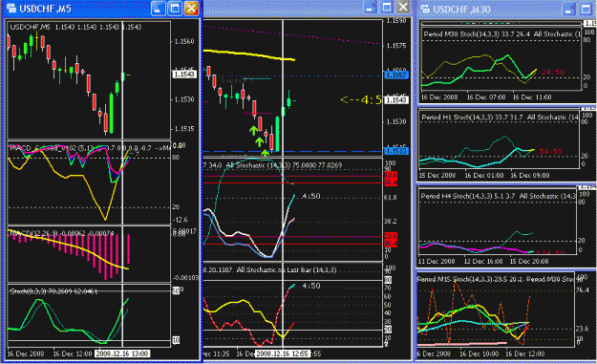Click 'All Stochastic on Last Bar (14,3,3)' label
Image resolution: width=597 pixels, height=364 pixels.
(x=287, y=270)
